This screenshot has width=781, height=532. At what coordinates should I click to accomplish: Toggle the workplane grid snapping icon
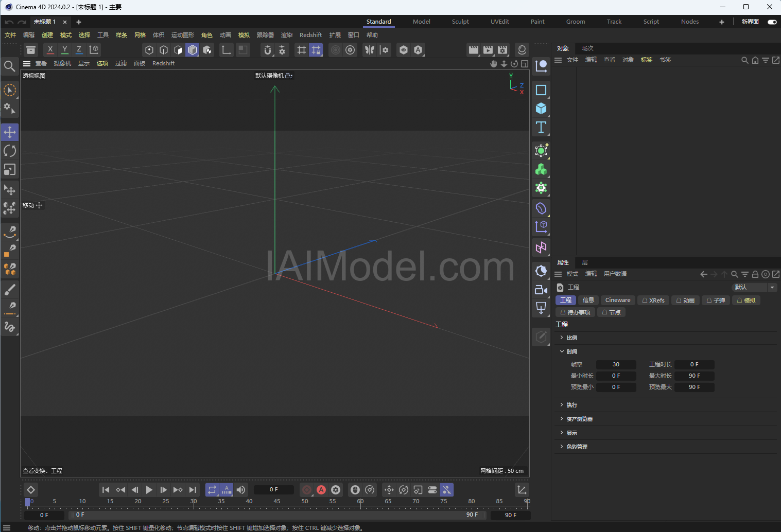[316, 50]
